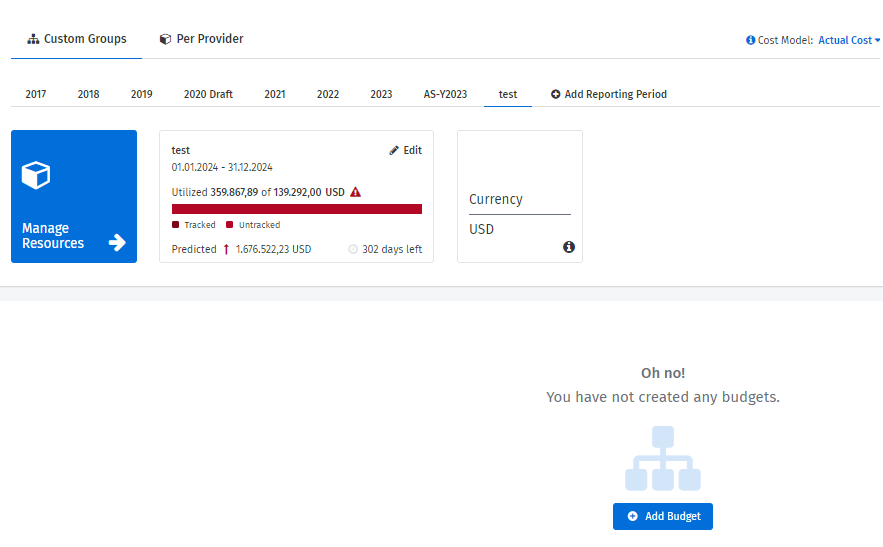The width and height of the screenshot is (883, 547).
Task: Click the Tracked legend color swatch
Action: click(176, 225)
